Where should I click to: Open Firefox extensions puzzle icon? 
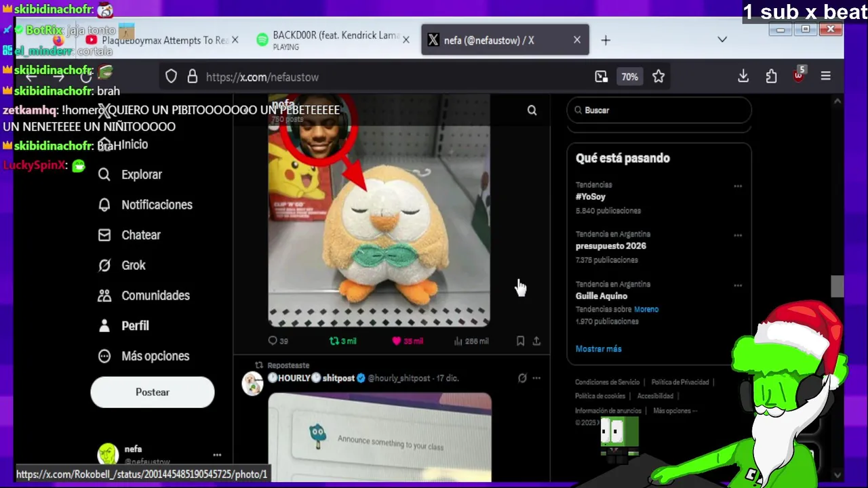click(771, 77)
